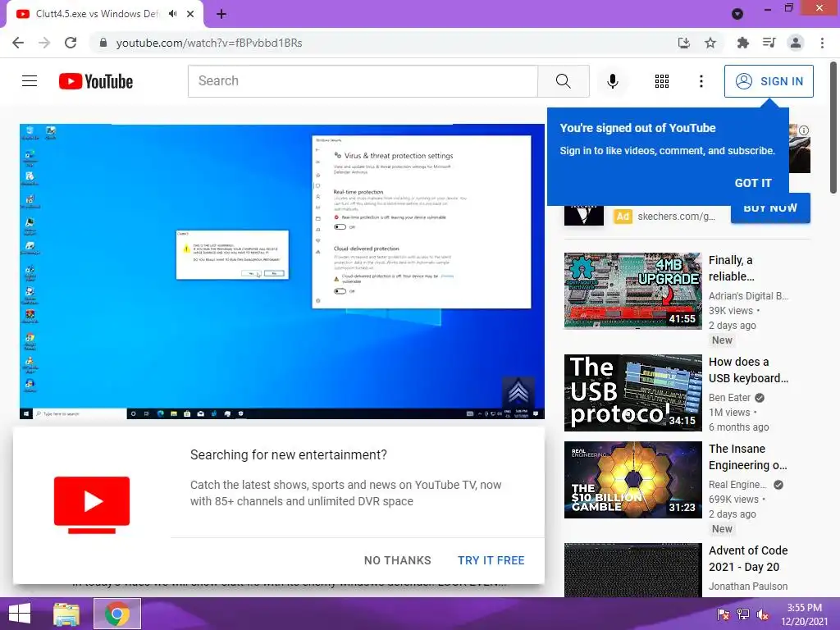This screenshot has height=630, width=840.
Task: Open Ben Eater channel name
Action: [729, 398]
